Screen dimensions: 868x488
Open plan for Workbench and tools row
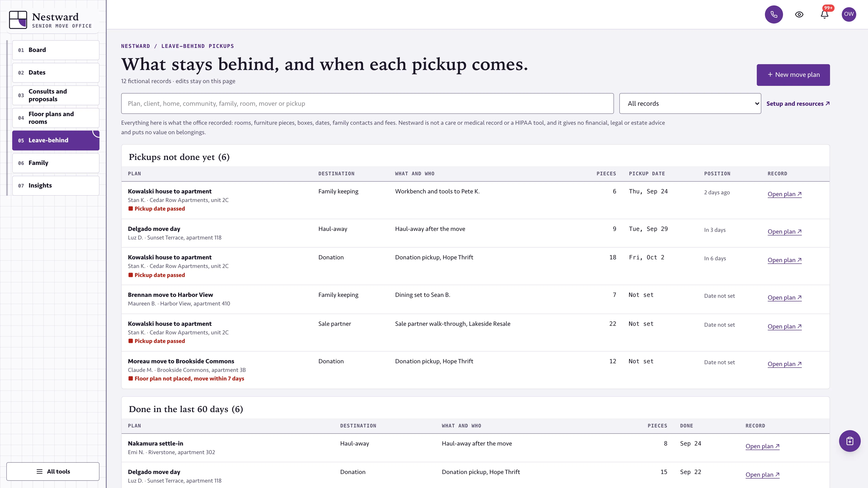pos(784,194)
